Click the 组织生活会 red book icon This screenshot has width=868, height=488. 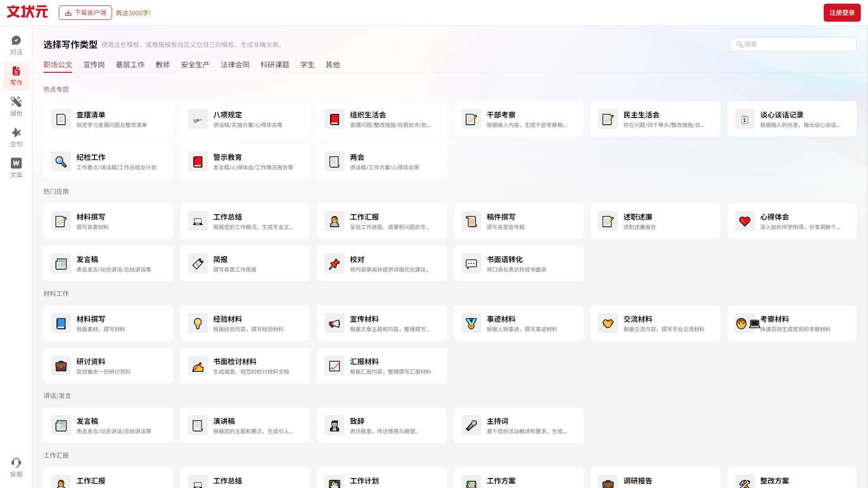point(335,119)
